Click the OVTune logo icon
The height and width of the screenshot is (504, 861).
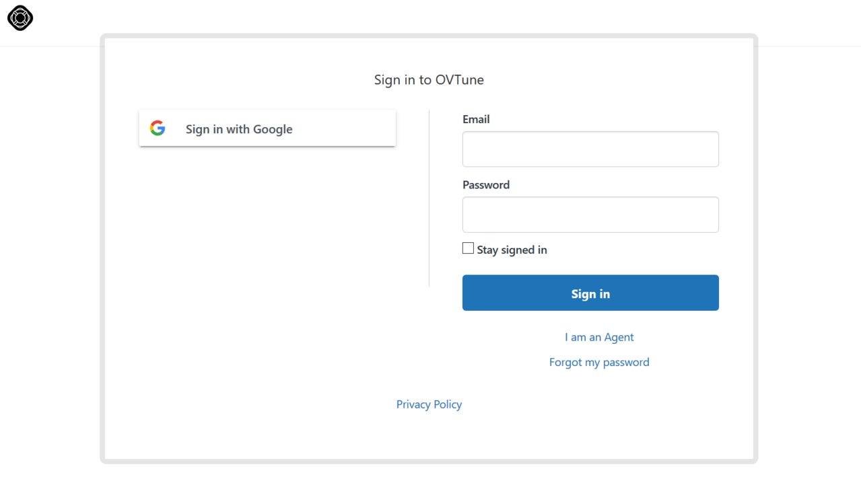[20, 18]
